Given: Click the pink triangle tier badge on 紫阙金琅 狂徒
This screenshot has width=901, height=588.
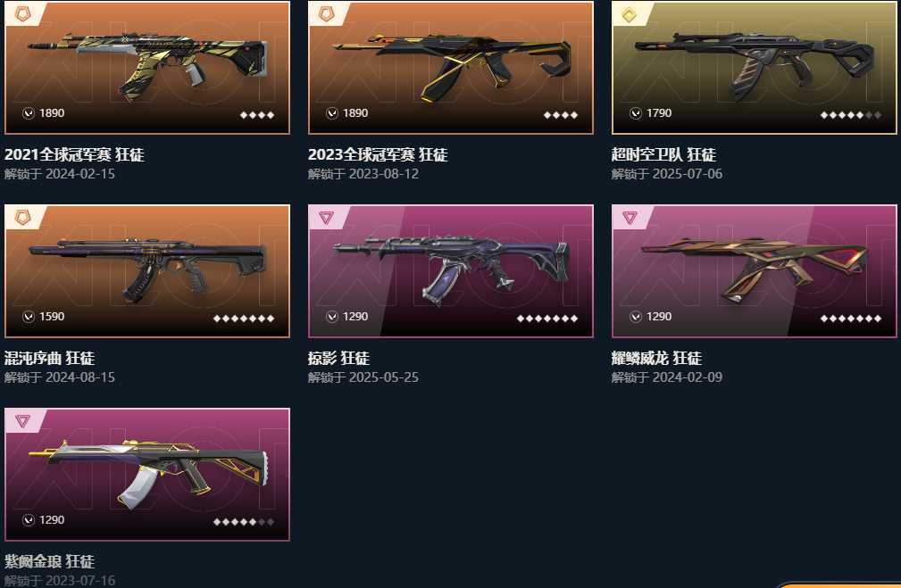Looking at the screenshot, I should [x=22, y=421].
